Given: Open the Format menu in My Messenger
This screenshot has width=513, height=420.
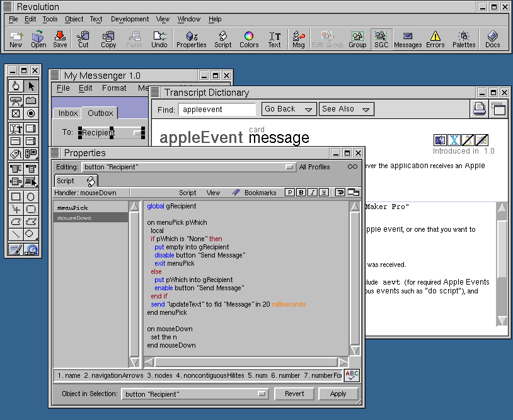Looking at the screenshot, I should tap(114, 88).
